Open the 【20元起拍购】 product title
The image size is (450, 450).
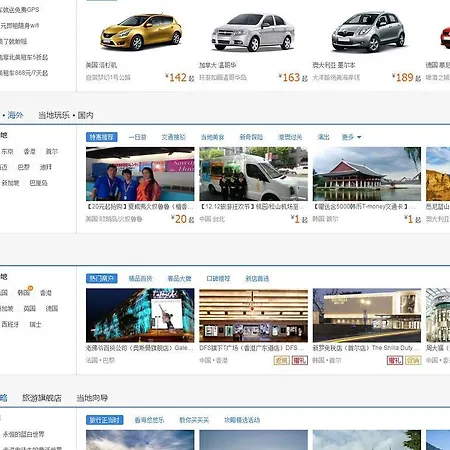point(140,207)
